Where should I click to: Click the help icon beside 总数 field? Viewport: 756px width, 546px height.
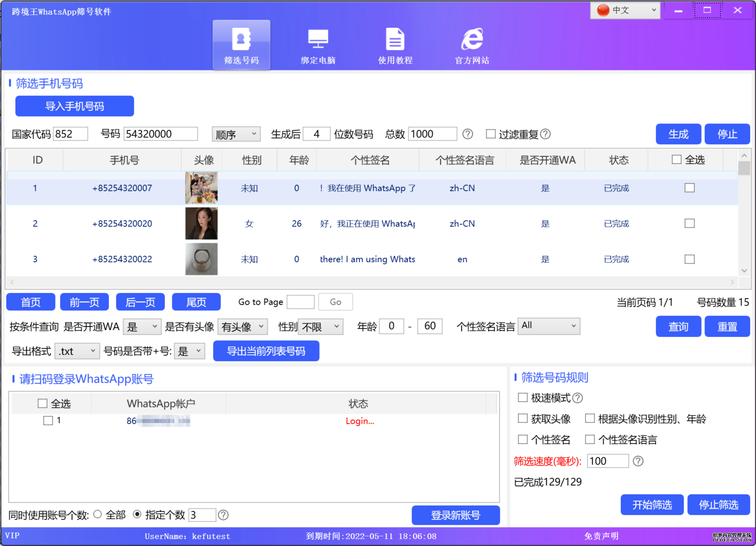coord(468,134)
